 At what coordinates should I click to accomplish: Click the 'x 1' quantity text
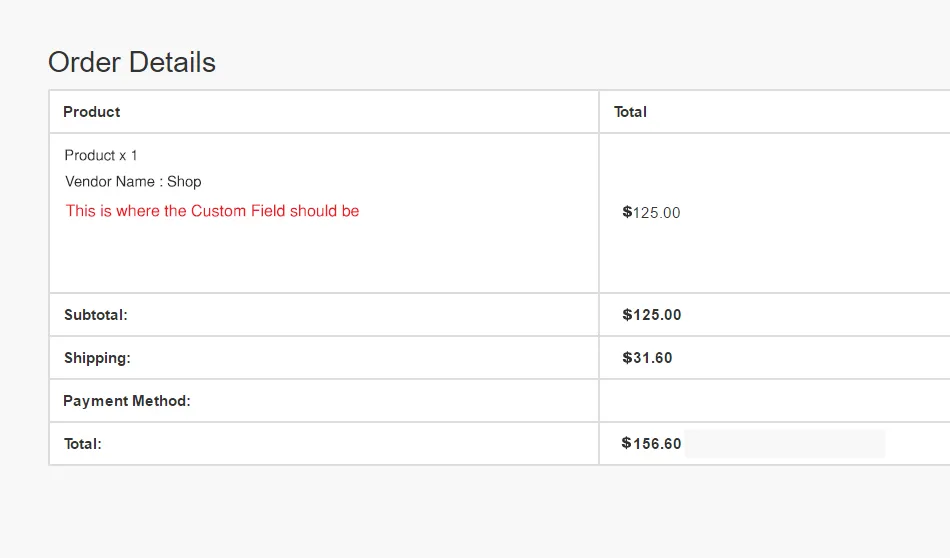click(129, 155)
